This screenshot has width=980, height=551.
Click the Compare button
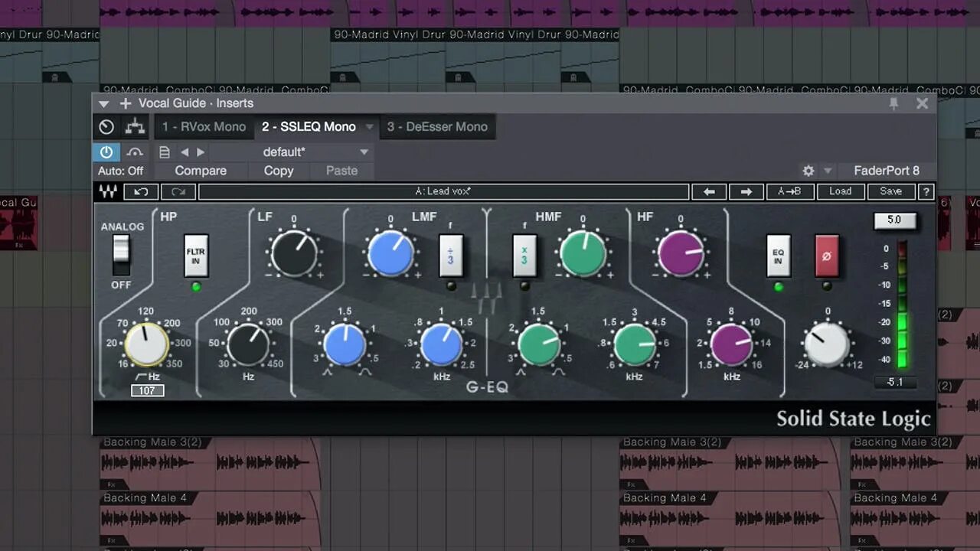(x=201, y=171)
